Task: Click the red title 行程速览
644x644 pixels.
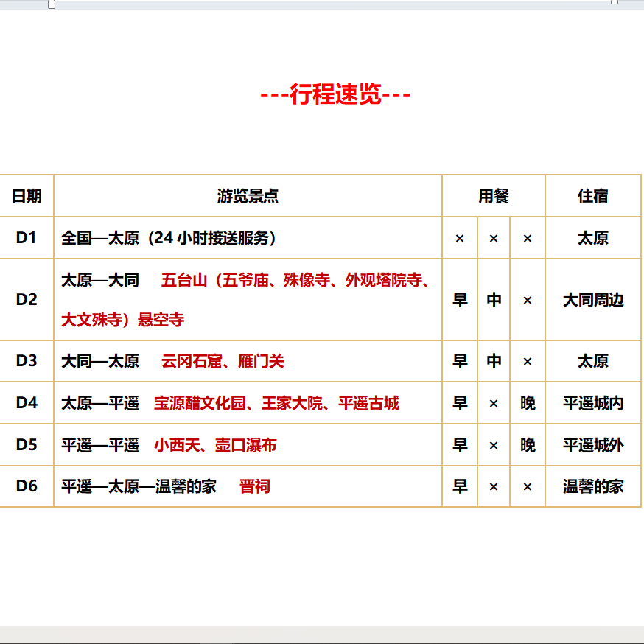Action: point(335,95)
